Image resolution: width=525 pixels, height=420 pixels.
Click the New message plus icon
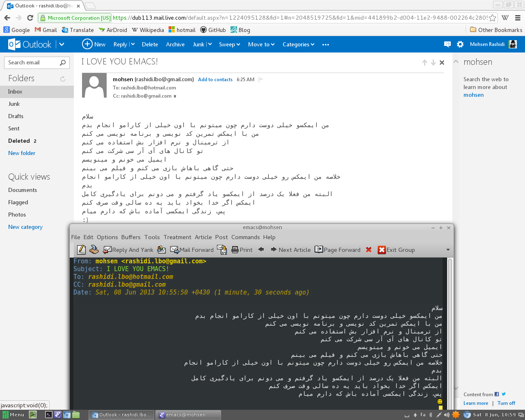pos(87,44)
